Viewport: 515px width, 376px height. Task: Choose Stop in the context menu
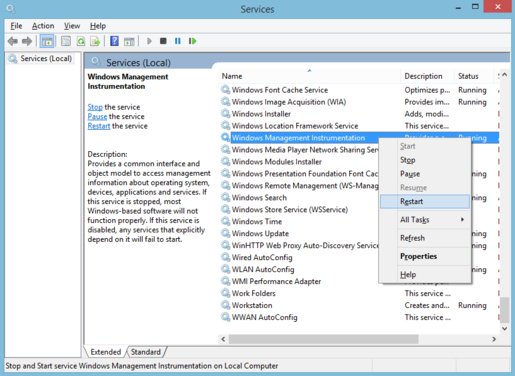pyautogui.click(x=425, y=160)
